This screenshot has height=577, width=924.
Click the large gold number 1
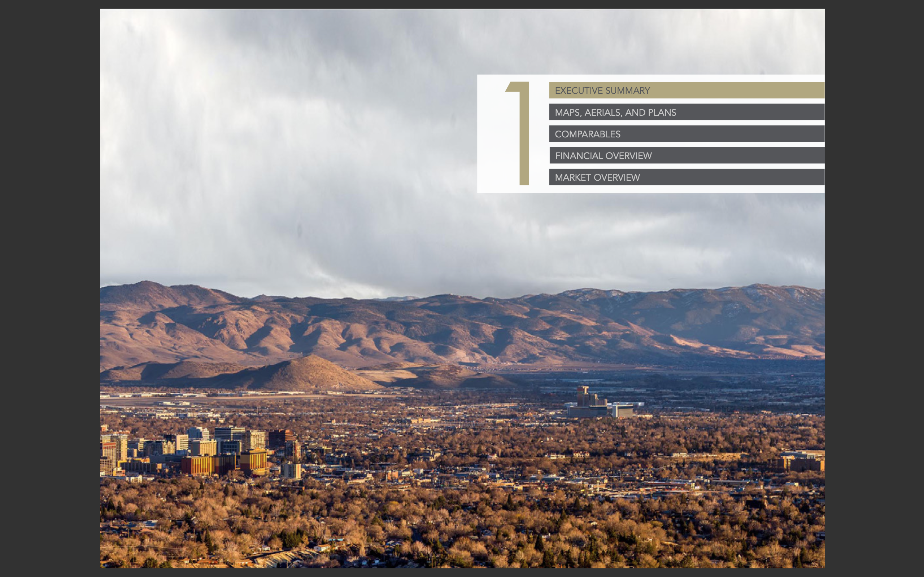523,133
